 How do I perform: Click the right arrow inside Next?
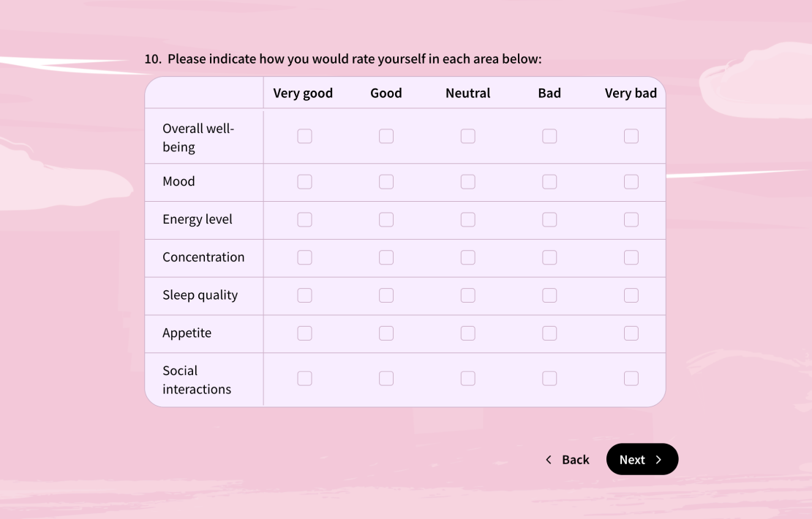pyautogui.click(x=659, y=459)
